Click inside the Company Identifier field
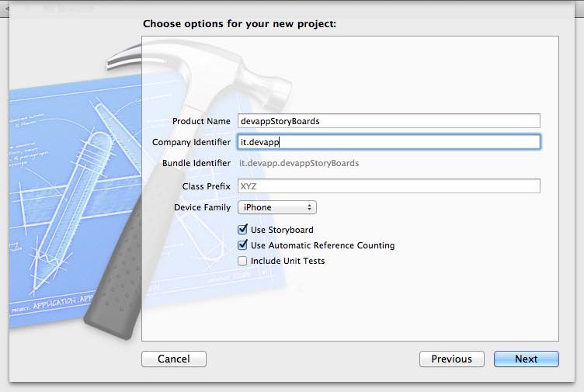The width and height of the screenshot is (584, 392). [388, 142]
